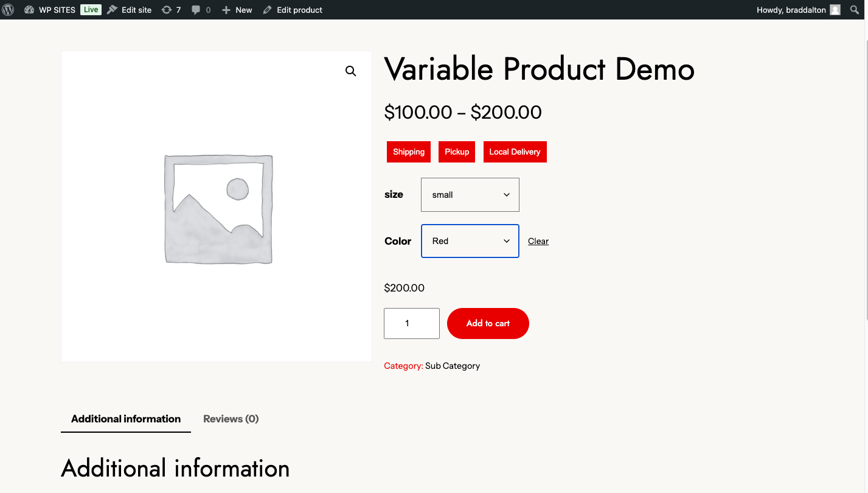Click the product placeholder image

(x=218, y=209)
